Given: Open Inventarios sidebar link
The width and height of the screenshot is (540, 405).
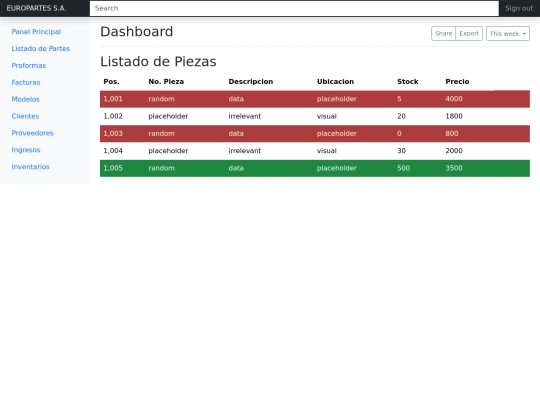Looking at the screenshot, I should coord(30,167).
